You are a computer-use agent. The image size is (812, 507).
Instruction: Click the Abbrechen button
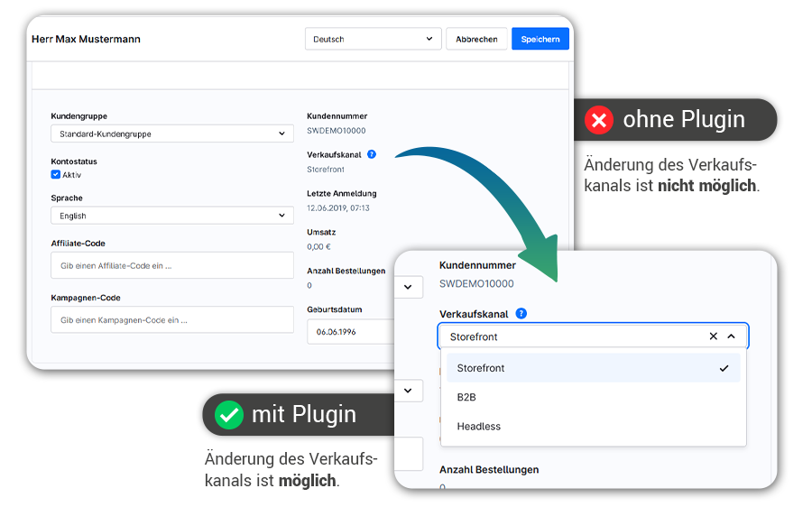click(x=476, y=39)
